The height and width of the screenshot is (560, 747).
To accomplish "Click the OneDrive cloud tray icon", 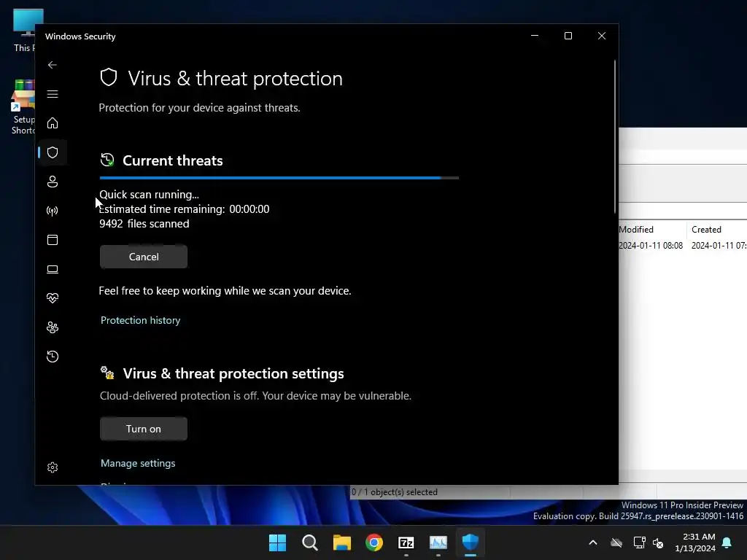I will point(616,542).
